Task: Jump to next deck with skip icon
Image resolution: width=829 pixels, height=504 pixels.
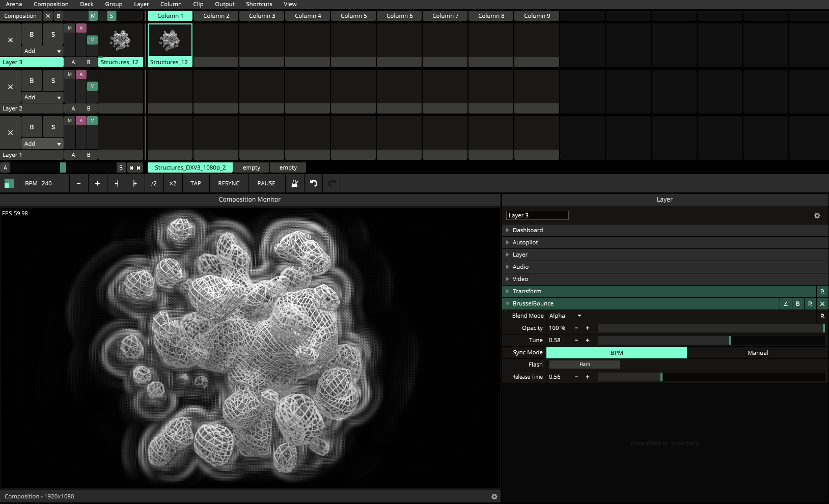Action: 139,167
